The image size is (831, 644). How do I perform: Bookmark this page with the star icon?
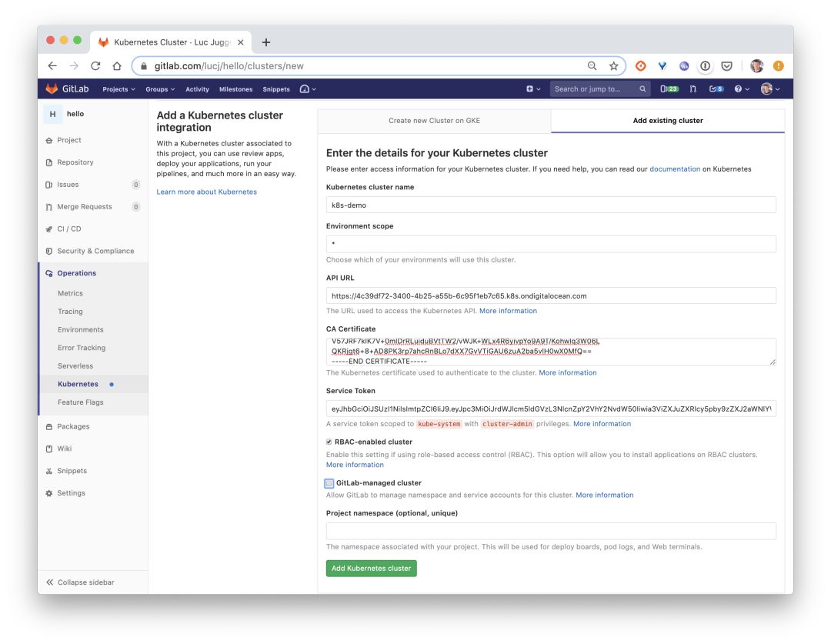(x=613, y=66)
